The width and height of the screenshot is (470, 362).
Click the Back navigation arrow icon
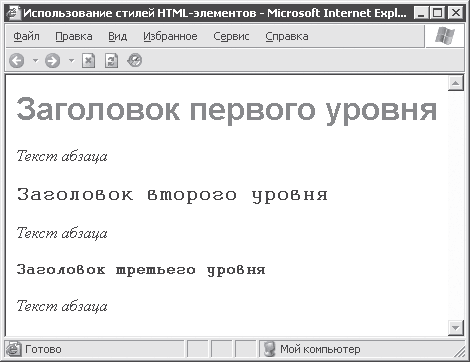(17, 61)
